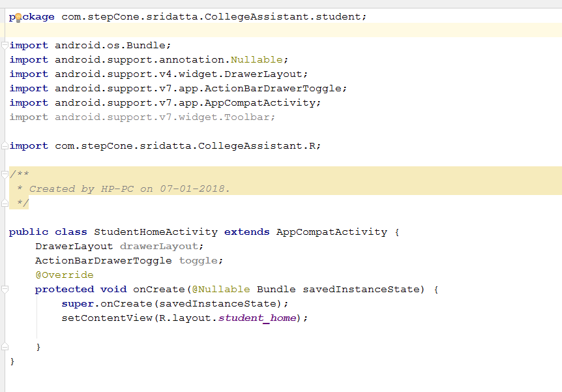The image size is (562, 392).
Task: Click the @Override annotation
Action: tap(63, 275)
